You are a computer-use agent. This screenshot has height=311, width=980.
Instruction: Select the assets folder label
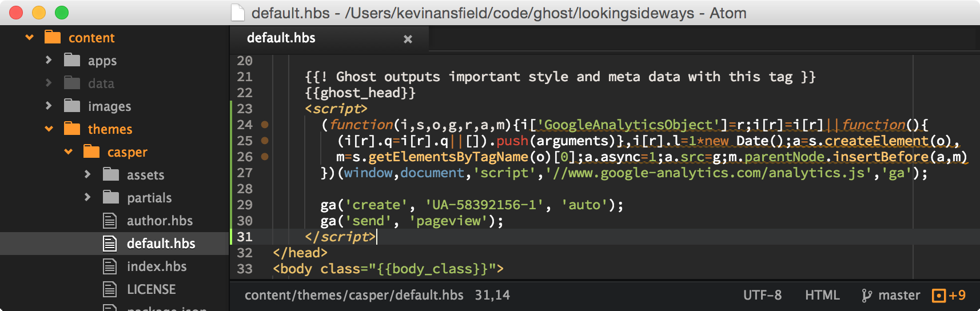[146, 175]
